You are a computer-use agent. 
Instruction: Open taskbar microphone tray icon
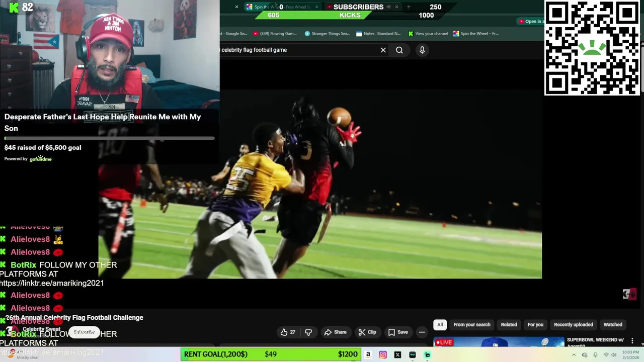[x=595, y=355]
